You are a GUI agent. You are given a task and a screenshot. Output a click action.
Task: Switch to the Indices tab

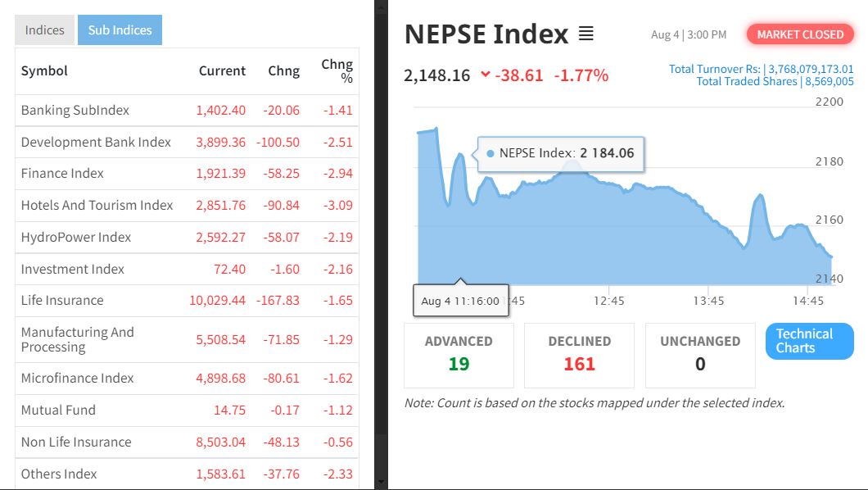[44, 30]
